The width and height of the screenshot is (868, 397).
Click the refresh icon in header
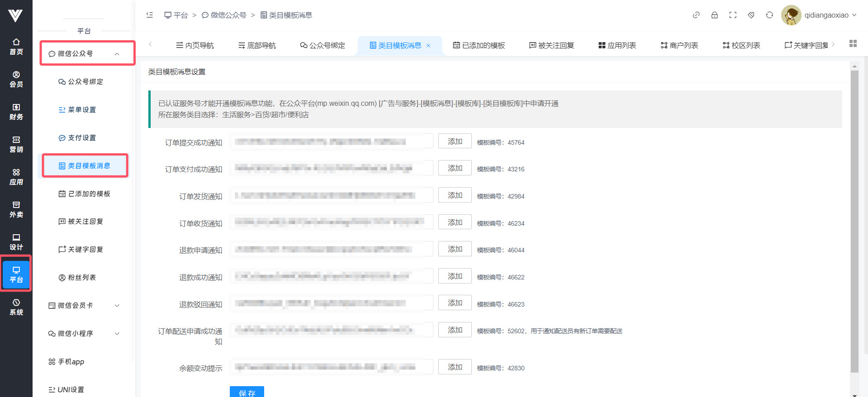pyautogui.click(x=769, y=15)
